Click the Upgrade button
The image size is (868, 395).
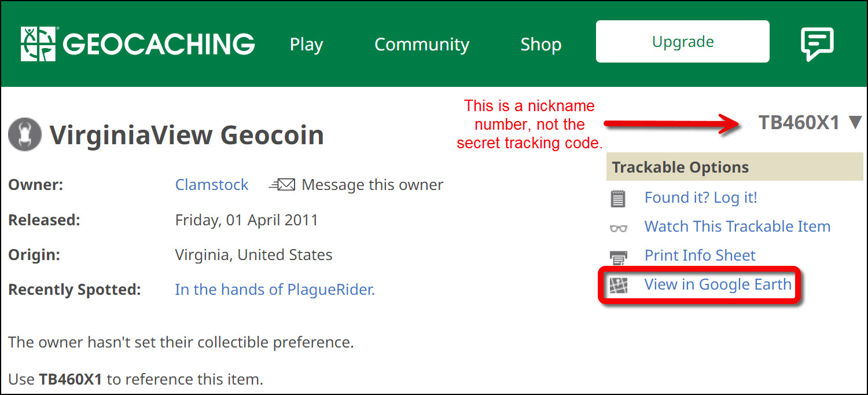[683, 42]
